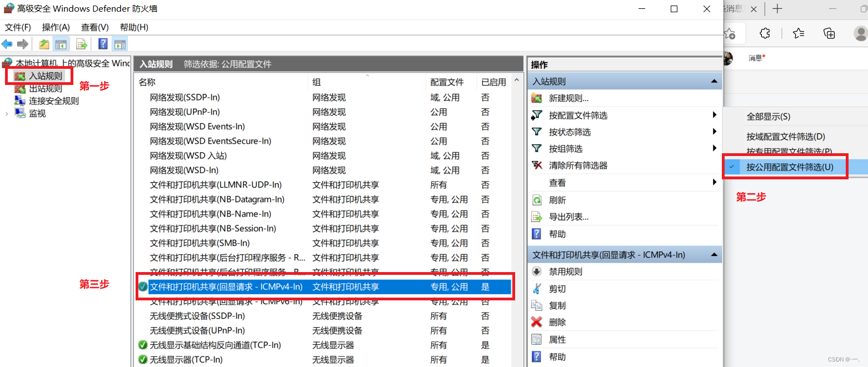Click the 剪切 scissors icon
This screenshot has height=367, width=868.
coord(537,289)
